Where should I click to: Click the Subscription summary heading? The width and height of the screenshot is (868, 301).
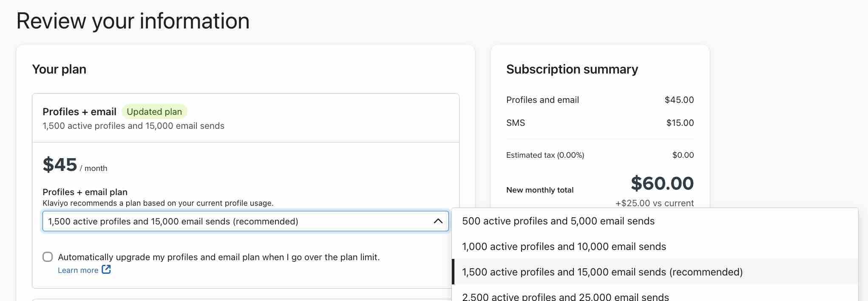point(572,69)
